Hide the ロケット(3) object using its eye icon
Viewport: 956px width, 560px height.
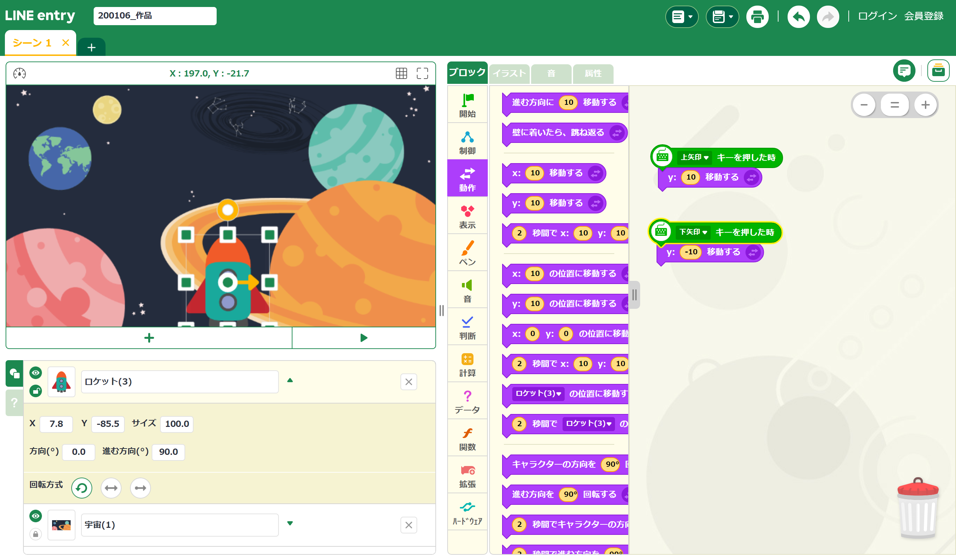[36, 372]
